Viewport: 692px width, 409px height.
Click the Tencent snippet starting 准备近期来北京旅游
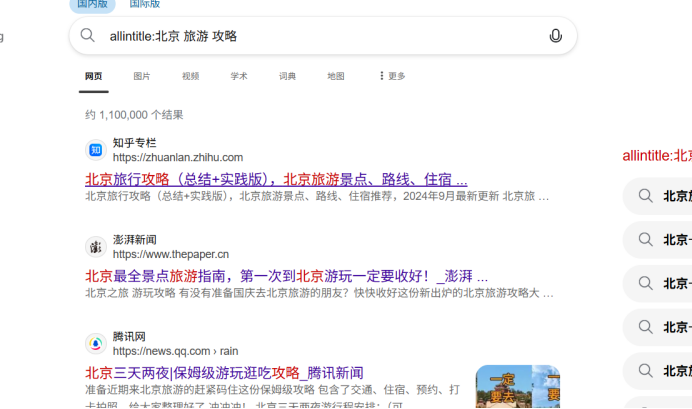pyautogui.click(x=273, y=397)
